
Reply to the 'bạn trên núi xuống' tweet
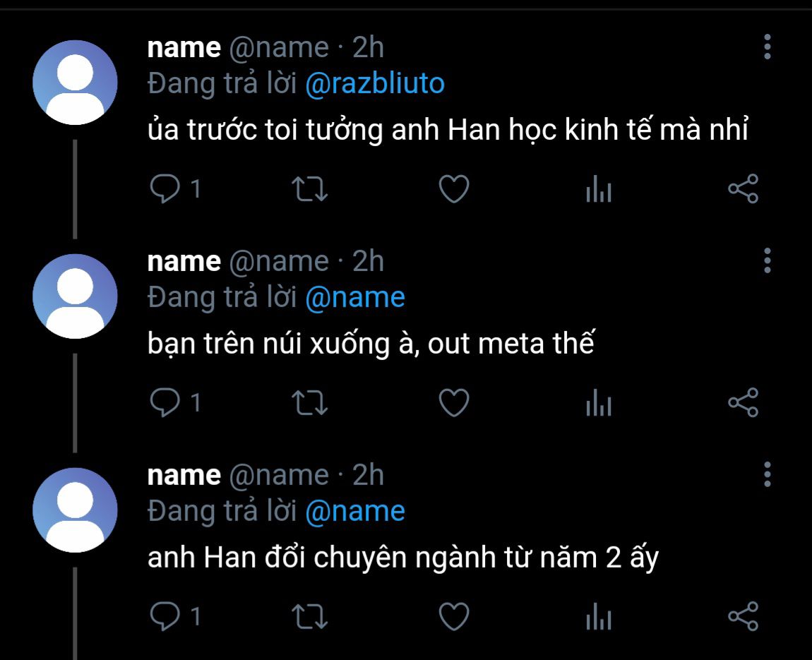(x=165, y=403)
